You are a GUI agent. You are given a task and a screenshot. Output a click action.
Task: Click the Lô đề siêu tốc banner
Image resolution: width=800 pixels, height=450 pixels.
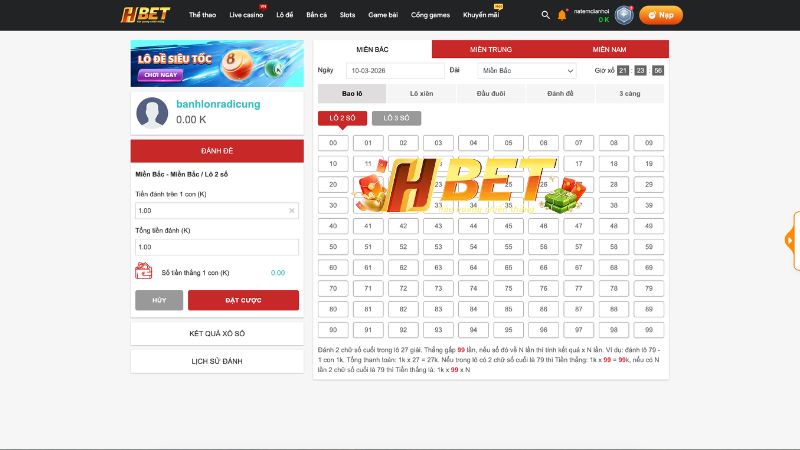217,63
